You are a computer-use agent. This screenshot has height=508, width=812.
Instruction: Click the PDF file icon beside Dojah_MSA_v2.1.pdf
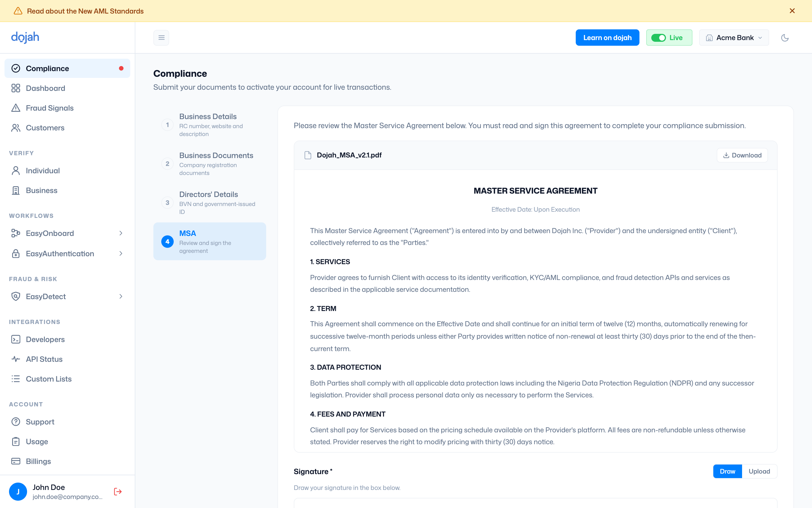308,155
